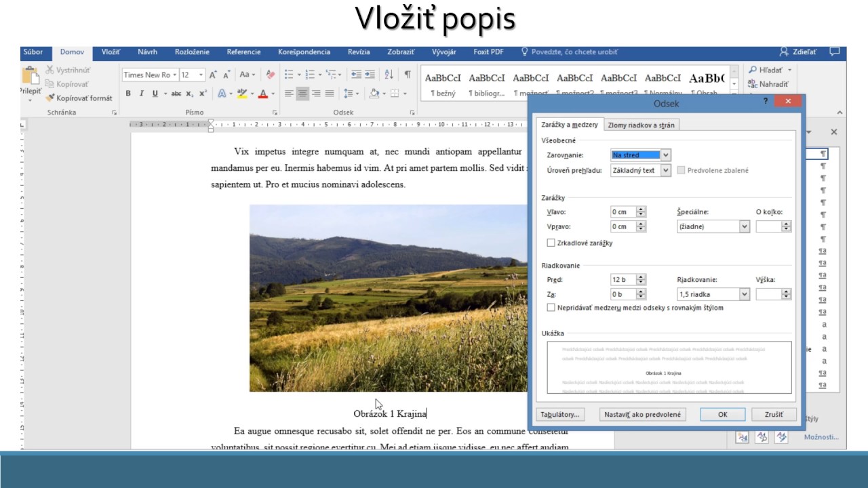The image size is (868, 488).
Task: Apply red font color
Action: tap(263, 94)
